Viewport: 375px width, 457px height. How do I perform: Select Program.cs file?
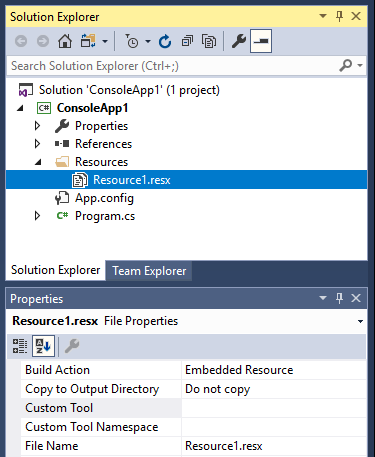pyautogui.click(x=105, y=216)
